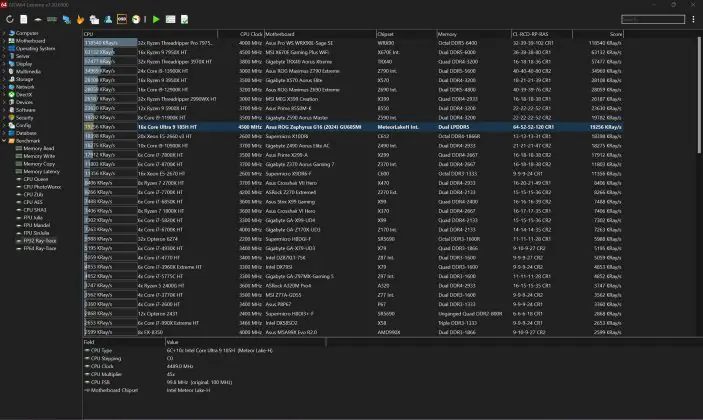
Task: Click the blue user figure toolbar icon
Action: [108, 19]
